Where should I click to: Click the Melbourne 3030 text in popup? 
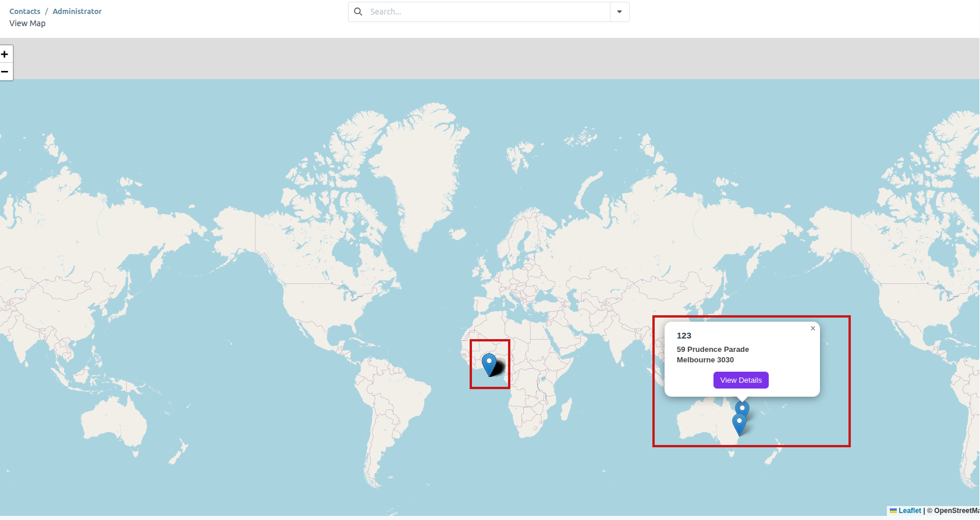(705, 360)
